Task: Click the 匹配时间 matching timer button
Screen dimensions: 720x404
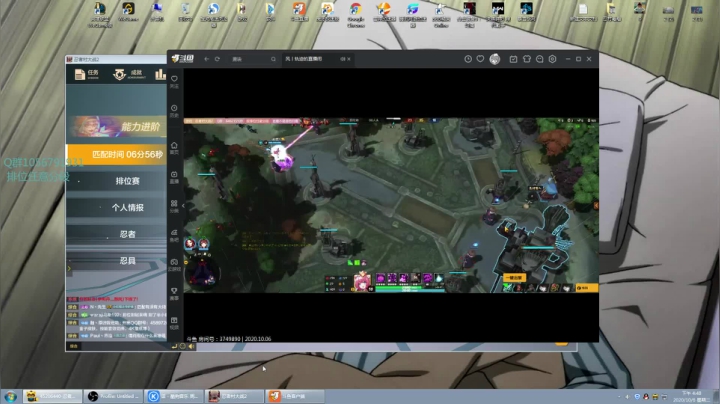Action: 117,154
